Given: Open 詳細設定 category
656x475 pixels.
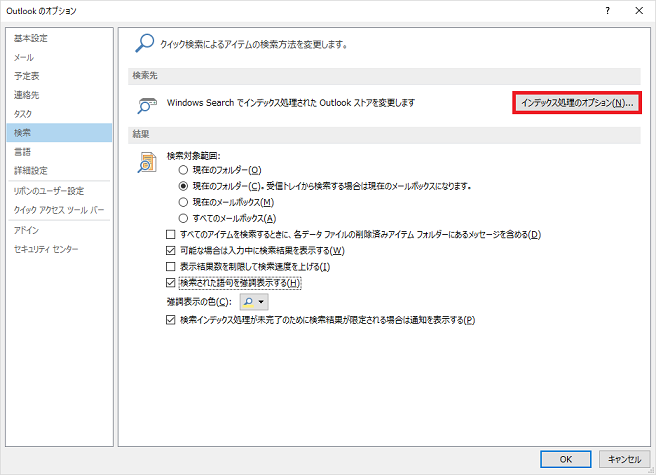Looking at the screenshot, I should 59,171.
